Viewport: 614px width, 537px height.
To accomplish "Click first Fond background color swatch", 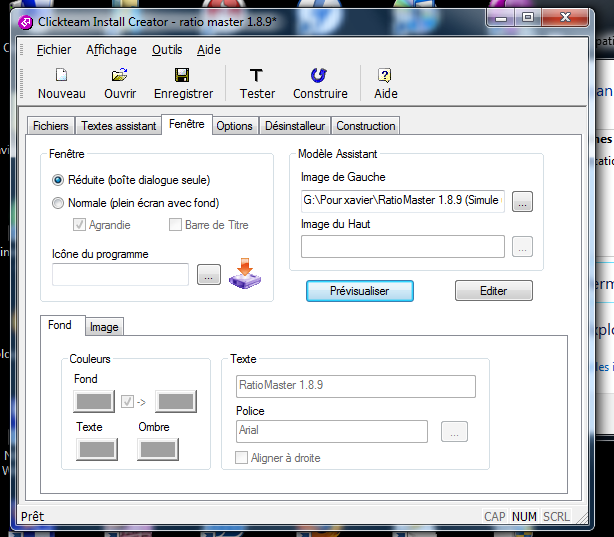I will [94, 401].
